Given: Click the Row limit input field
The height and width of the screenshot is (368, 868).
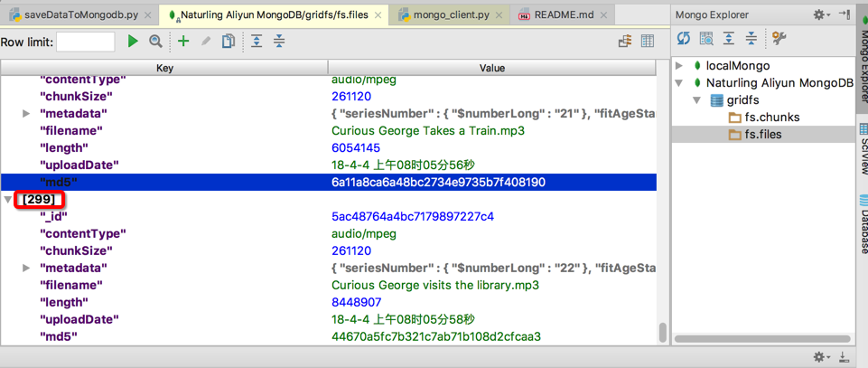Looking at the screenshot, I should [86, 42].
